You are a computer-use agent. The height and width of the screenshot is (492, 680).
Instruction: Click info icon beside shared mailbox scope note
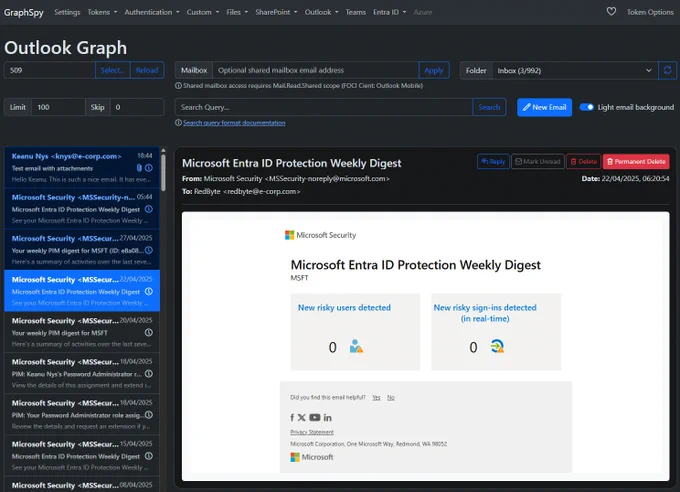pos(178,85)
